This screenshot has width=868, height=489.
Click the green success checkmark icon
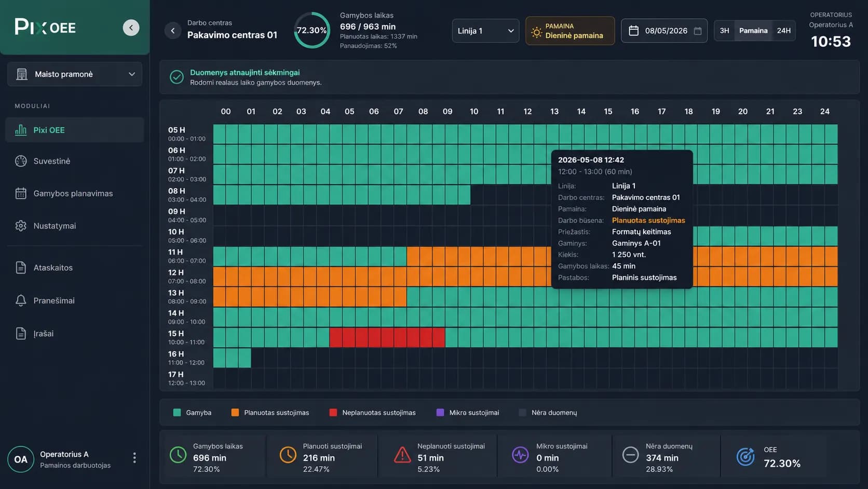tap(177, 77)
